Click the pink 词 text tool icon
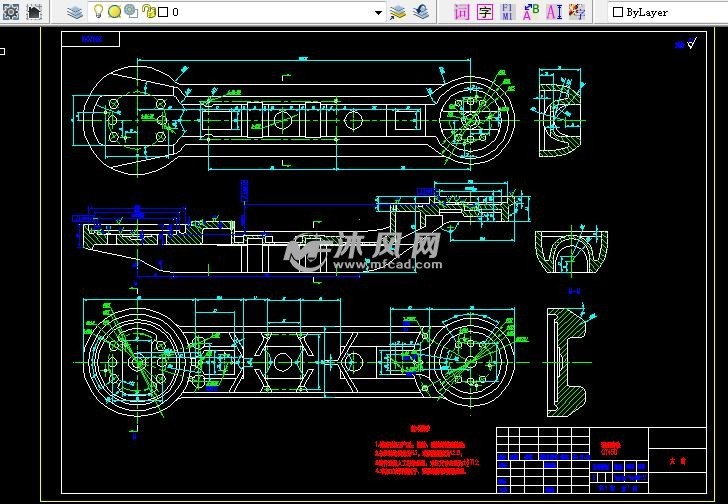This screenshot has width=728, height=504. [x=461, y=12]
